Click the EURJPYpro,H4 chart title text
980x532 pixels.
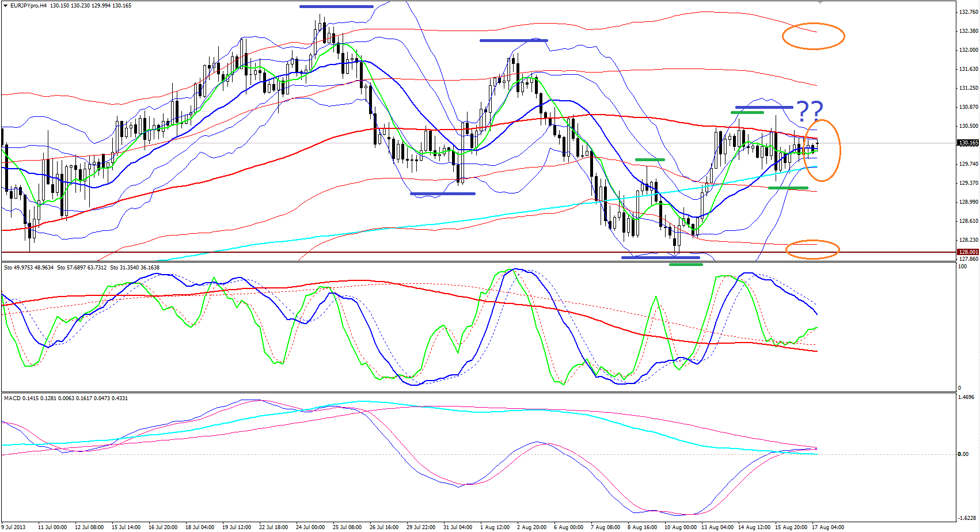click(x=29, y=5)
